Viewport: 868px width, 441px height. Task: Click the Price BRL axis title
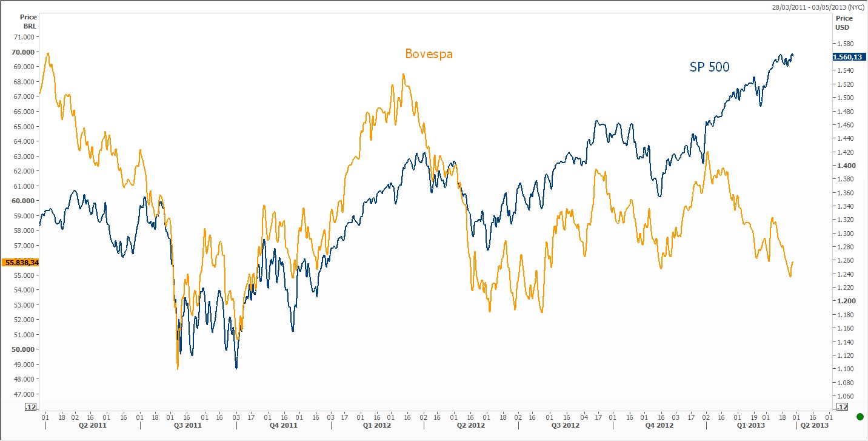point(28,22)
